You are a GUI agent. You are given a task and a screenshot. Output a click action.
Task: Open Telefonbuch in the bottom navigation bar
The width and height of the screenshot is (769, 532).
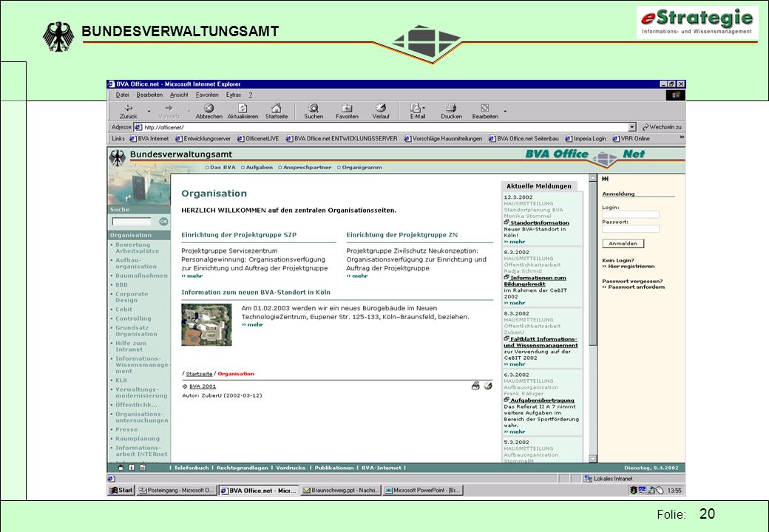click(x=192, y=468)
